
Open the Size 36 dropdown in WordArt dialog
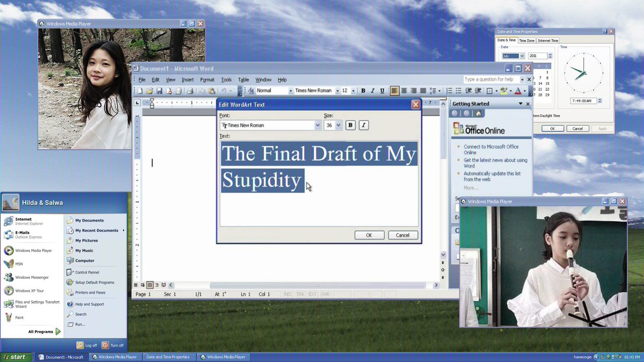[339, 125]
